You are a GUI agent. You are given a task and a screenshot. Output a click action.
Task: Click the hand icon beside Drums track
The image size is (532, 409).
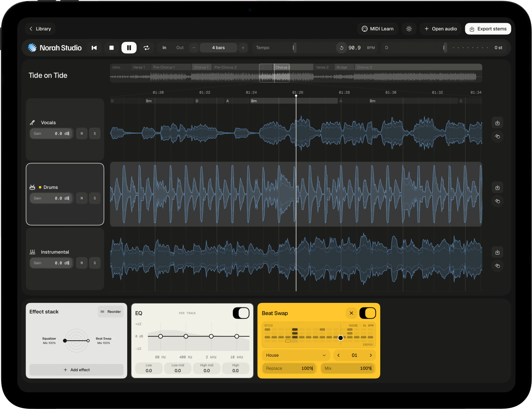pyautogui.click(x=497, y=201)
